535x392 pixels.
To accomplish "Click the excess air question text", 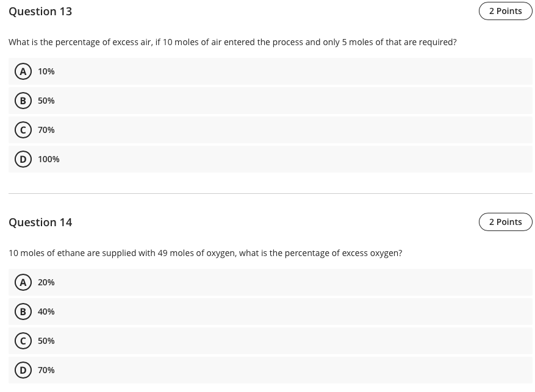I will coord(232,42).
